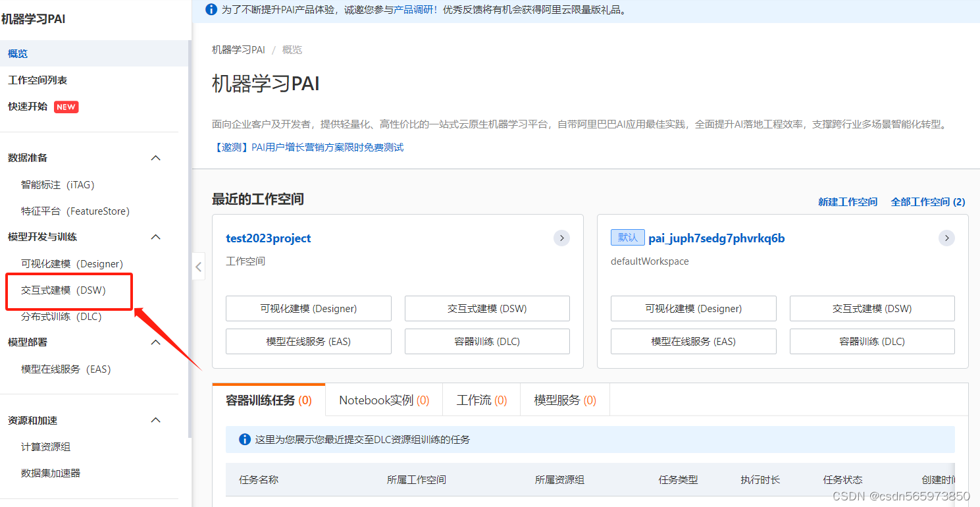This screenshot has width=980, height=507.
Task: Click 容器训练 (DLC) button in test2023project card
Action: click(x=487, y=341)
